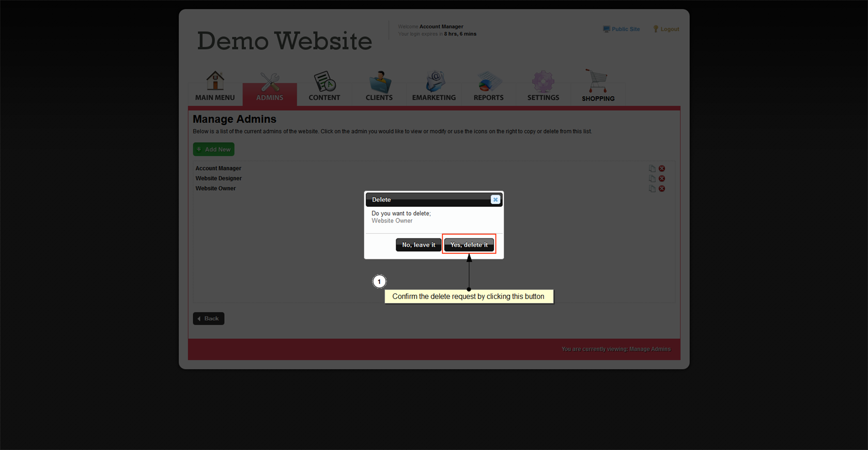Select Account Manager in admin list

[218, 168]
